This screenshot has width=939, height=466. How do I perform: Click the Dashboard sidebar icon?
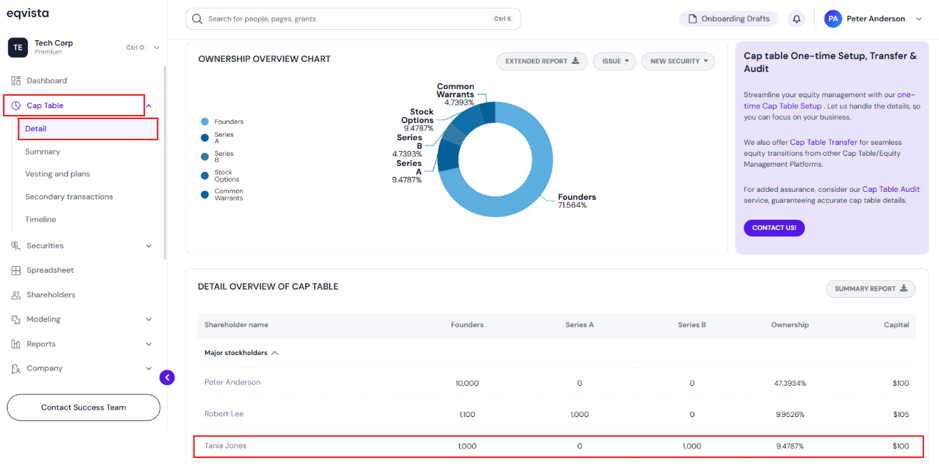point(16,80)
